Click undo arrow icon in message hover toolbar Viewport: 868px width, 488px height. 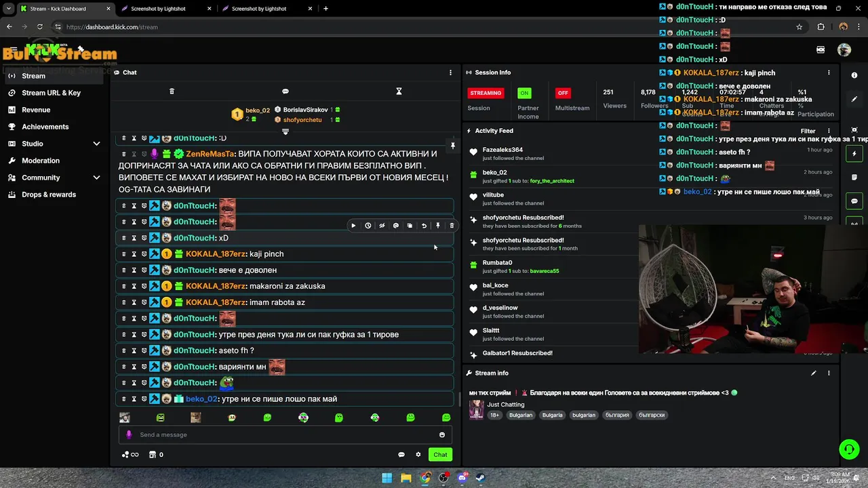[424, 226]
